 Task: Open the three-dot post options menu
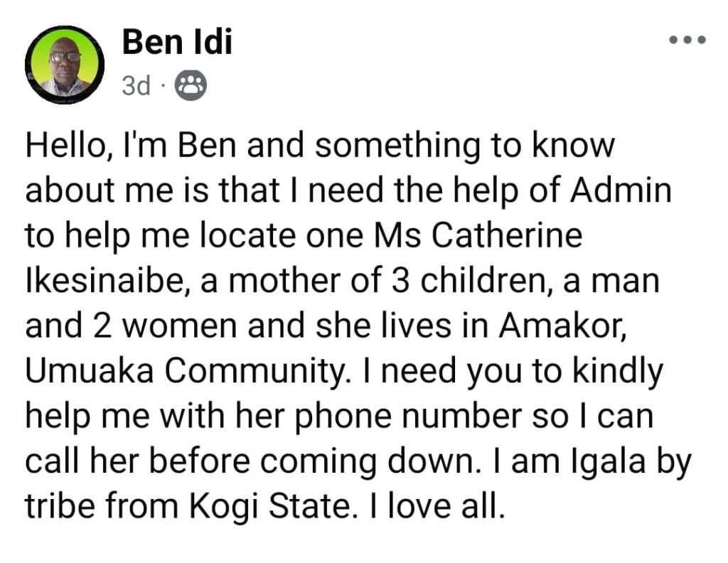click(687, 41)
